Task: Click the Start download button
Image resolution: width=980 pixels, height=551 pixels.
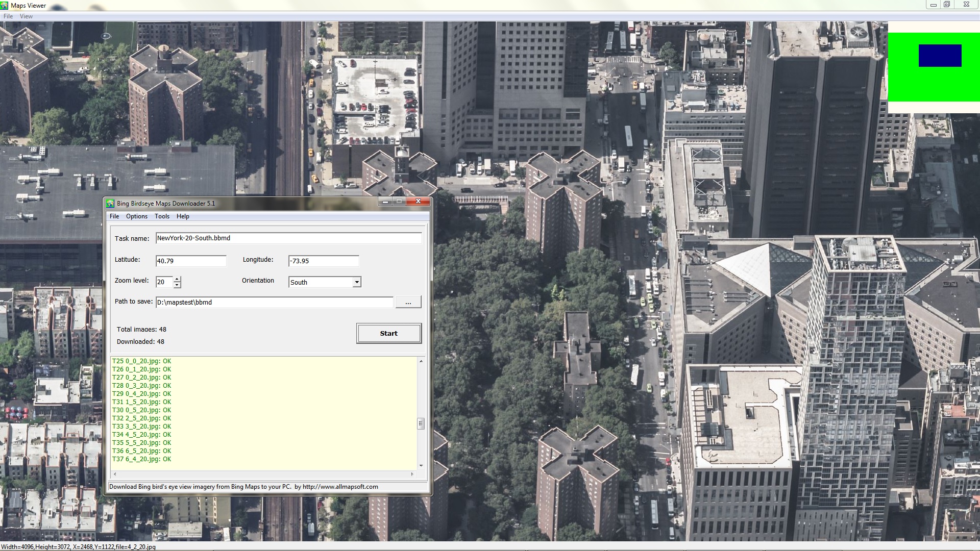Action: (x=389, y=333)
